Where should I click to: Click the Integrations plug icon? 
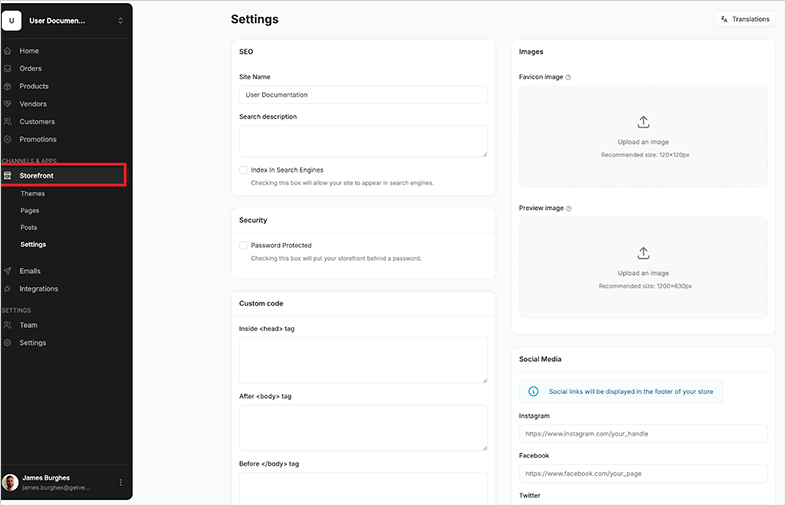[8, 289]
